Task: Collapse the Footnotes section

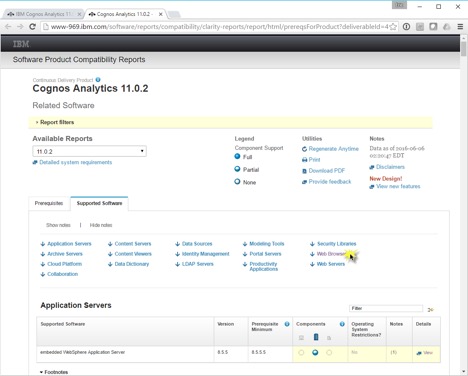Action: pyautogui.click(x=54, y=372)
